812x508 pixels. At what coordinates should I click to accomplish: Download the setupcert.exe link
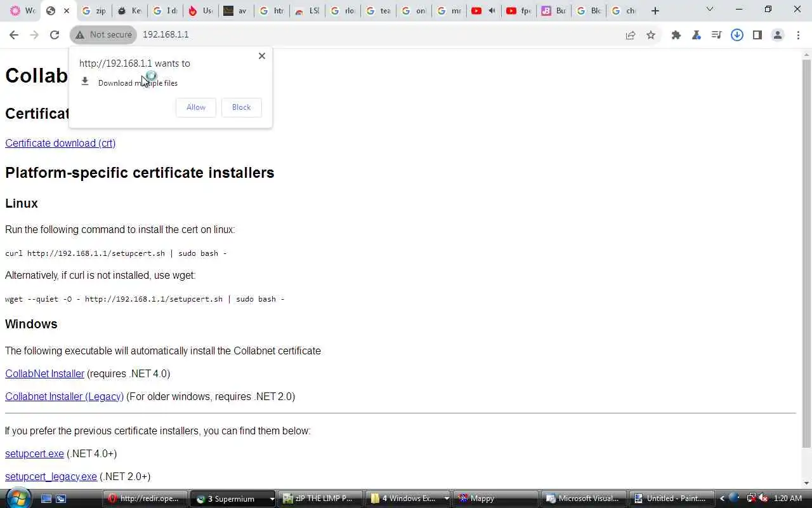click(34, 453)
